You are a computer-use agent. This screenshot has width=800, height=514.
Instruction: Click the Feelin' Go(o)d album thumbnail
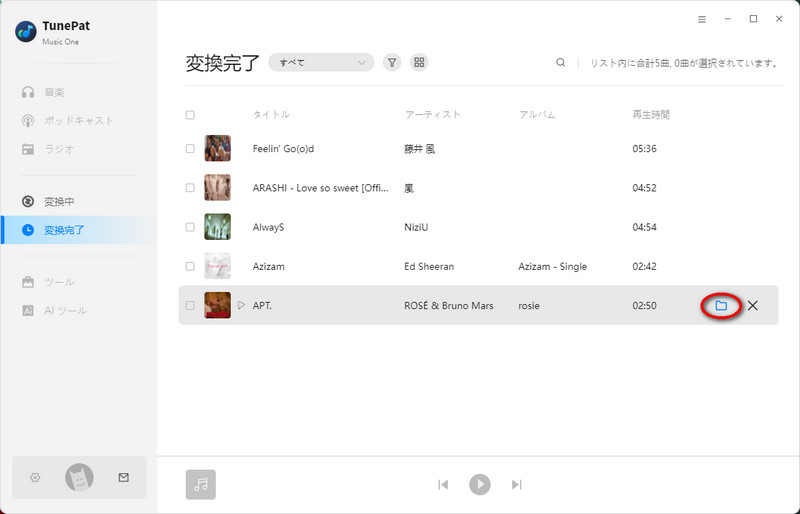(x=217, y=149)
